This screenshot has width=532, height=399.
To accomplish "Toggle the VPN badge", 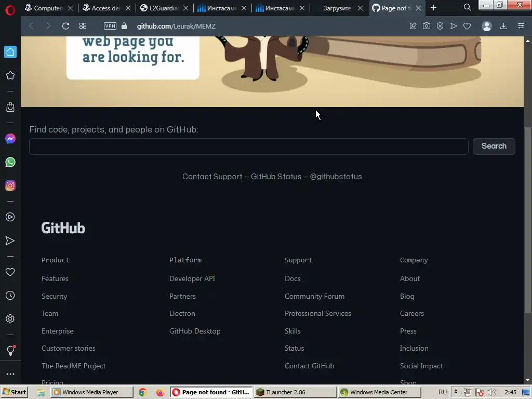I will click(110, 26).
